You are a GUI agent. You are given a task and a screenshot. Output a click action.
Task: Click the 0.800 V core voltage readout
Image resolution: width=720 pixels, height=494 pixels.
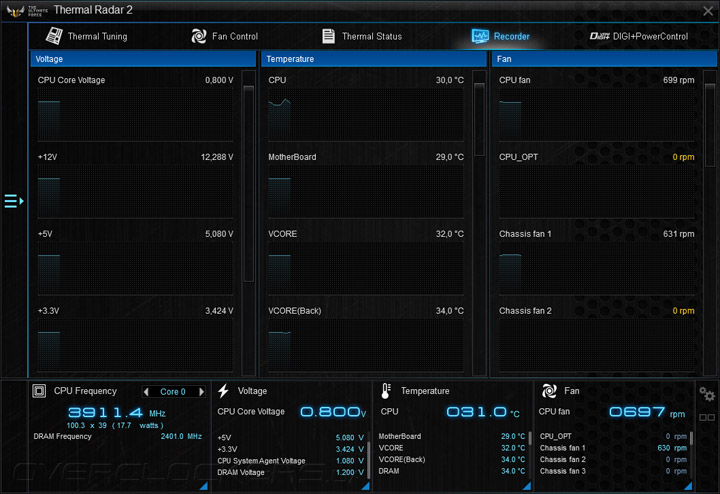[333, 412]
